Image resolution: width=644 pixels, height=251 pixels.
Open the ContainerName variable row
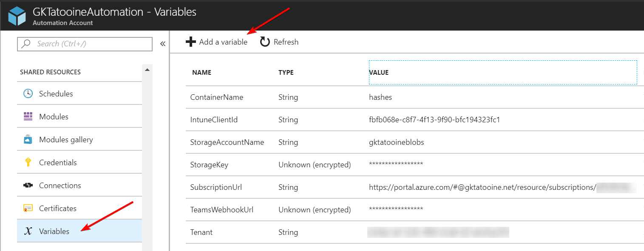(x=414, y=97)
